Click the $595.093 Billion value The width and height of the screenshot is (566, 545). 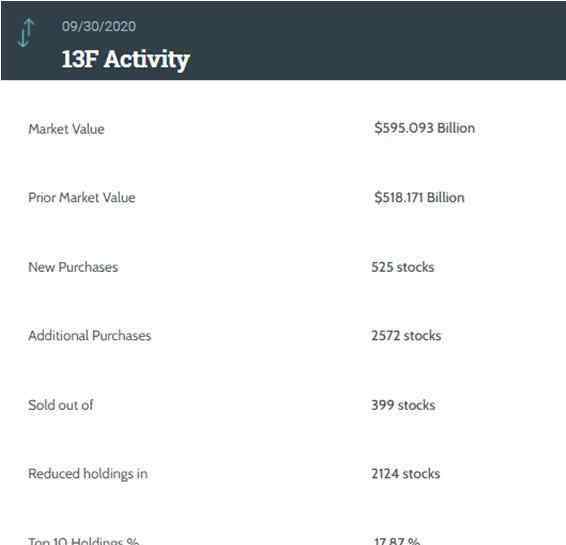pos(424,128)
